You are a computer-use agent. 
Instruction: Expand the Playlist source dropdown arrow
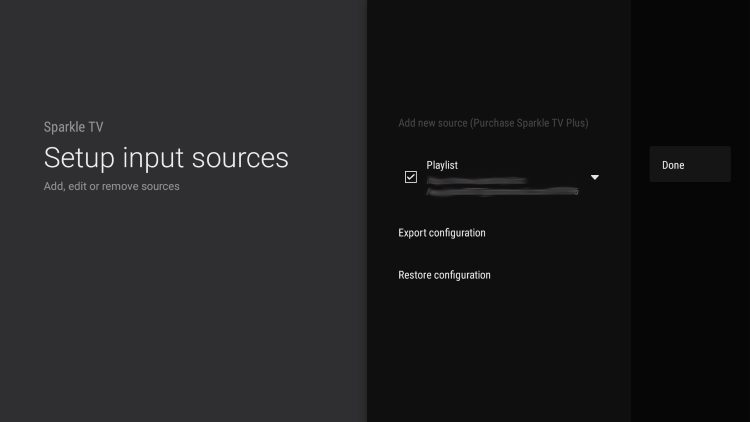tap(595, 178)
